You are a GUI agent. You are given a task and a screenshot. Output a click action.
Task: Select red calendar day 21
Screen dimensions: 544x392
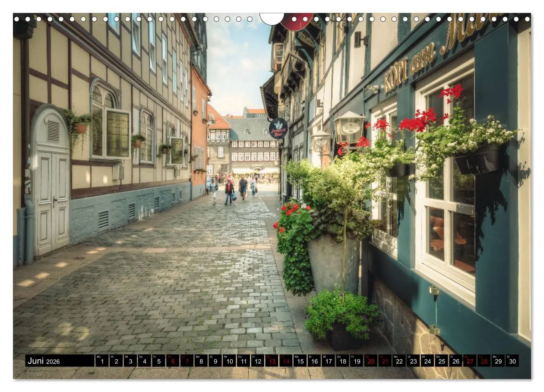(x=385, y=361)
